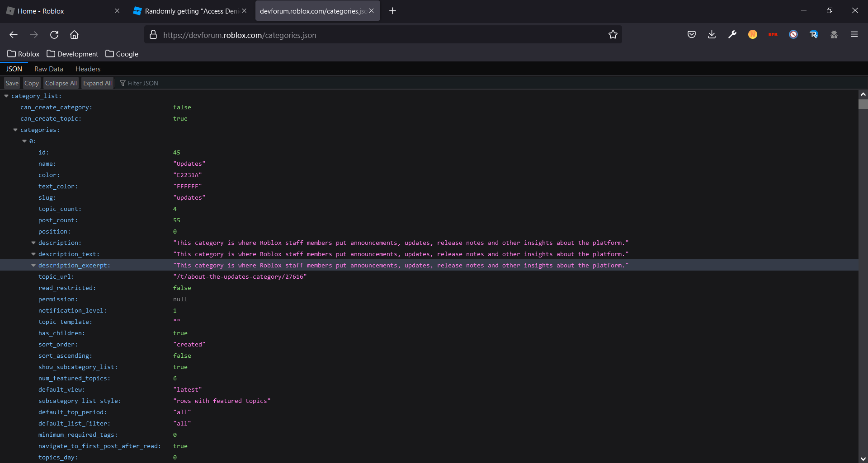Switch to the Raw Data tab
This screenshot has width=868, height=463.
tap(48, 69)
